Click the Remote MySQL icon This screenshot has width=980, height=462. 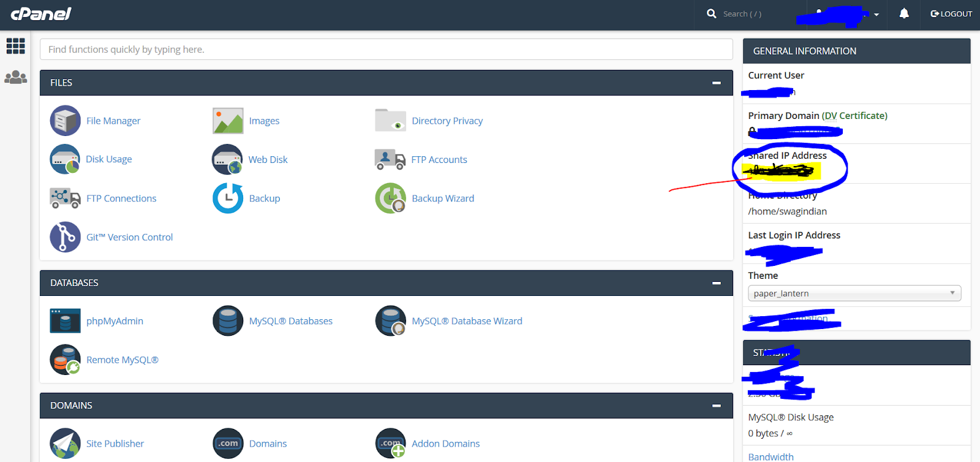coord(65,360)
